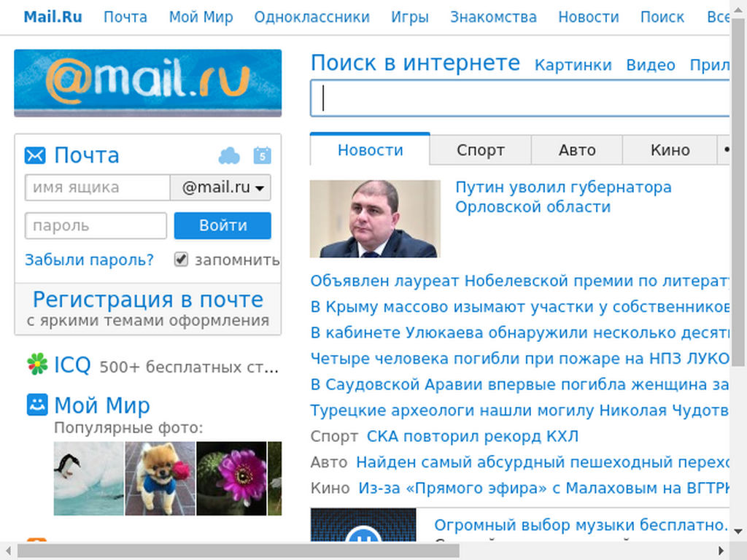This screenshot has width=747, height=560.
Task: Open the Из-за «Прямого эфира» link
Action: click(543, 488)
